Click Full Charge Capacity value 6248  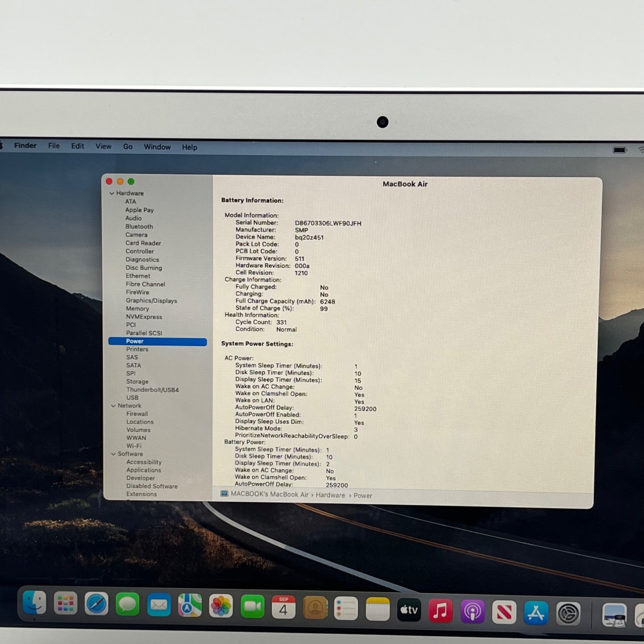(328, 302)
